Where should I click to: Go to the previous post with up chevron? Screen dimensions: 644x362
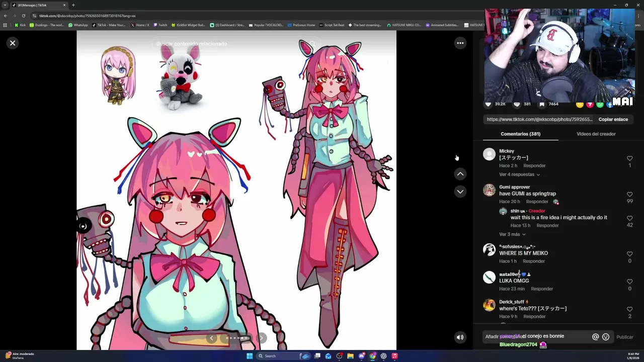pyautogui.click(x=460, y=174)
